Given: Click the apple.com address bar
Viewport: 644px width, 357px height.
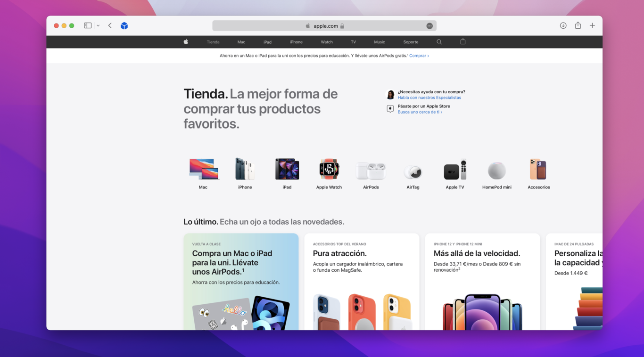Looking at the screenshot, I should point(324,26).
